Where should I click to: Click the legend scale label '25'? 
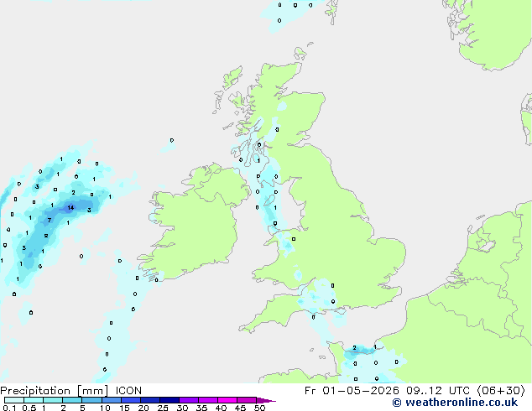click(x=163, y=408)
